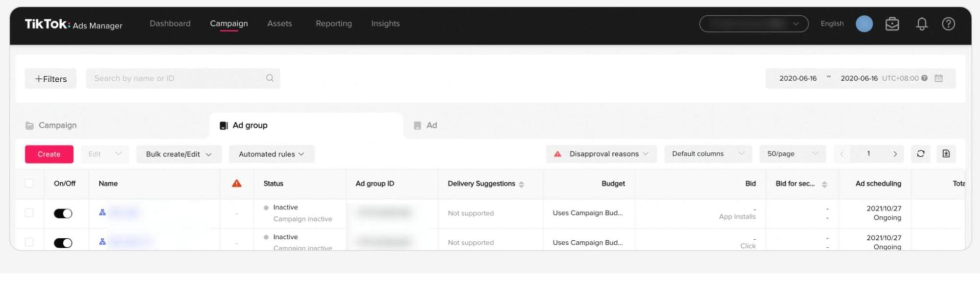The image size is (980, 281).
Task: Click the blue user avatar
Action: (x=864, y=24)
